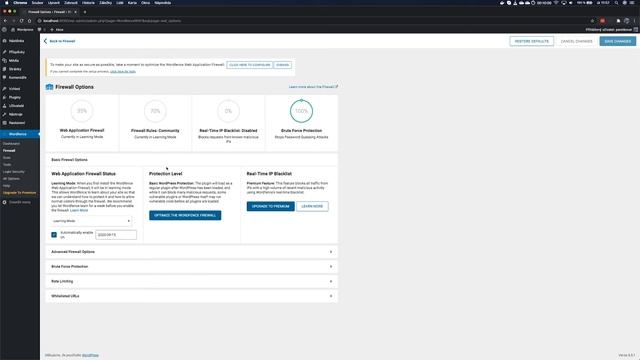
Task: Open the Wordfence sidebar menu item
Action: pos(20,134)
